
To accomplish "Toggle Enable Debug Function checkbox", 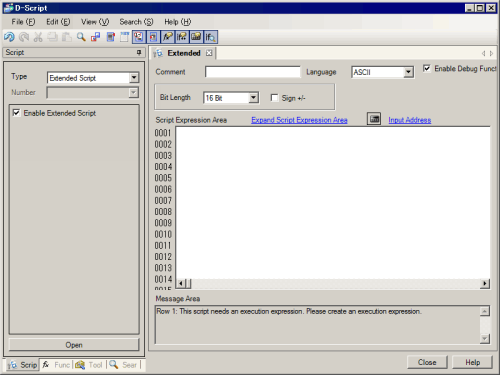I will tap(427, 68).
